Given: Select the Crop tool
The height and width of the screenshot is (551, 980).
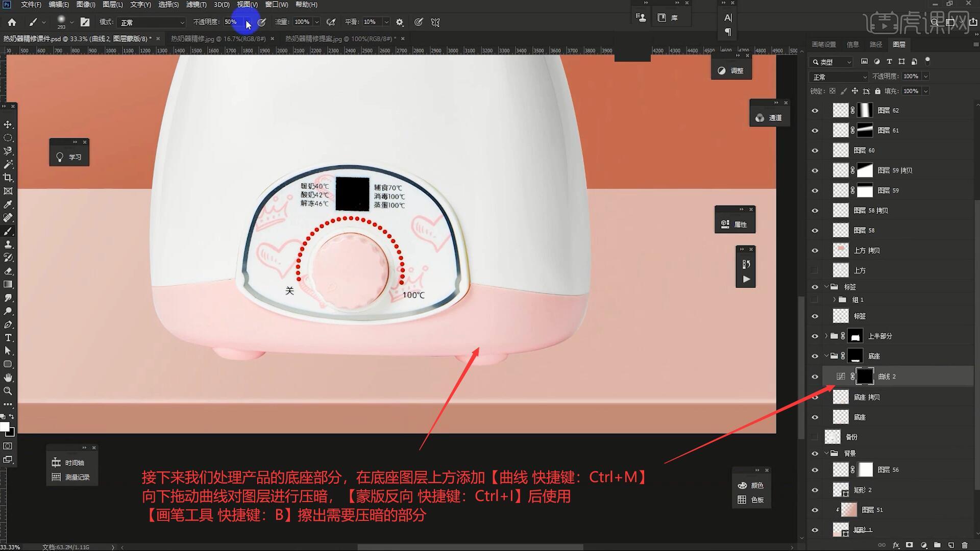Looking at the screenshot, I should pyautogui.click(x=8, y=178).
